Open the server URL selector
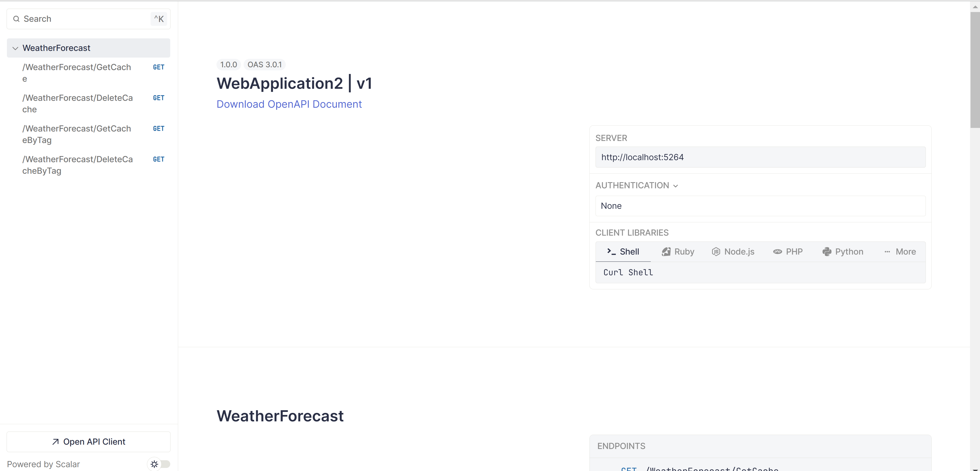The height and width of the screenshot is (471, 980). coord(760,157)
